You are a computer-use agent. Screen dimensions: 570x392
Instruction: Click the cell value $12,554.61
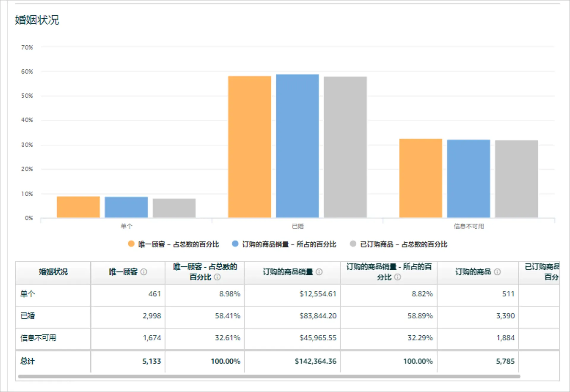pyautogui.click(x=318, y=294)
